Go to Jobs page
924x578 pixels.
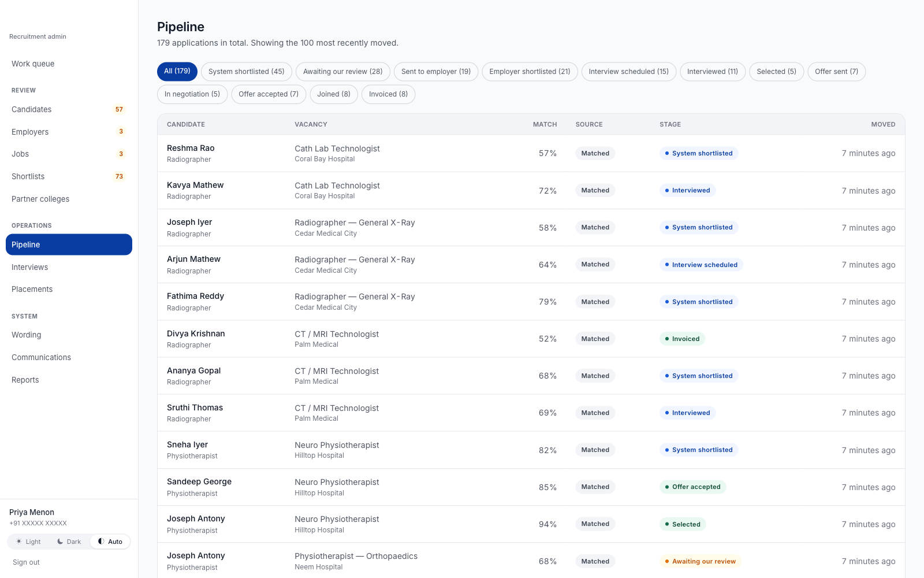[x=69, y=154]
